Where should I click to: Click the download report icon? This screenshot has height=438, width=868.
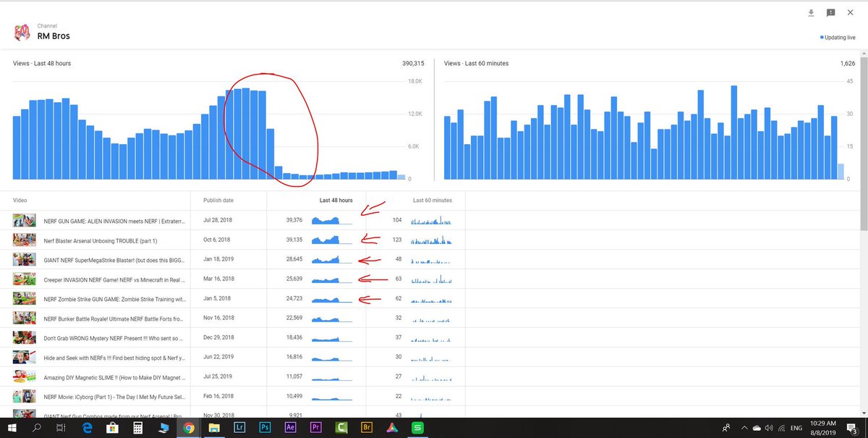tap(812, 12)
